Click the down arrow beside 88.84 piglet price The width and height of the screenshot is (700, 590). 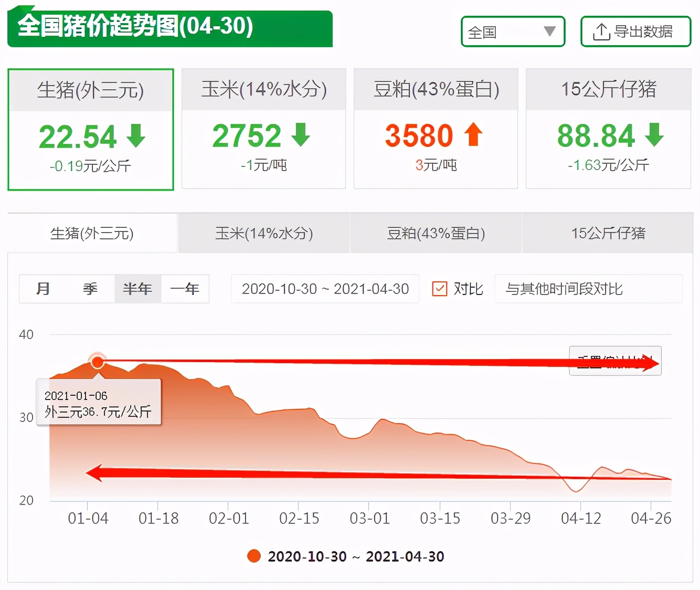pos(653,136)
